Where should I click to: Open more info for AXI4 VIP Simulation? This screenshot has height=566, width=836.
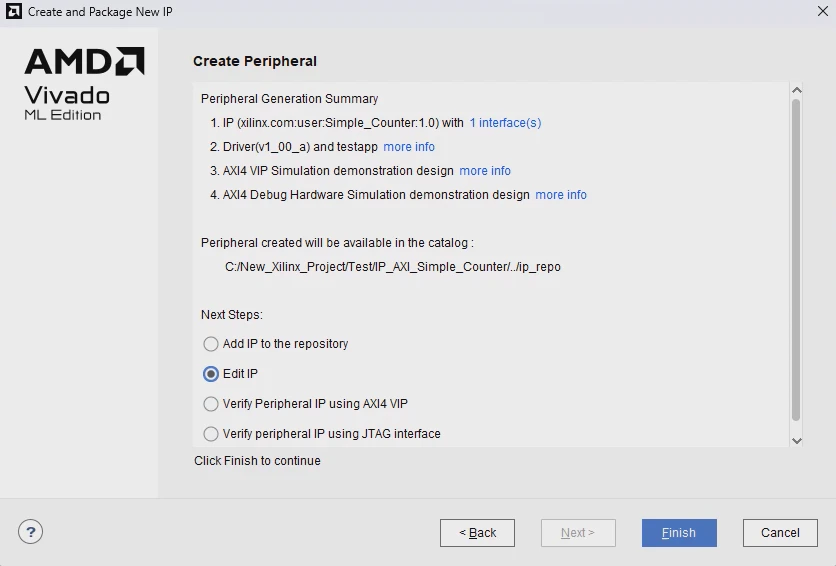(x=485, y=171)
